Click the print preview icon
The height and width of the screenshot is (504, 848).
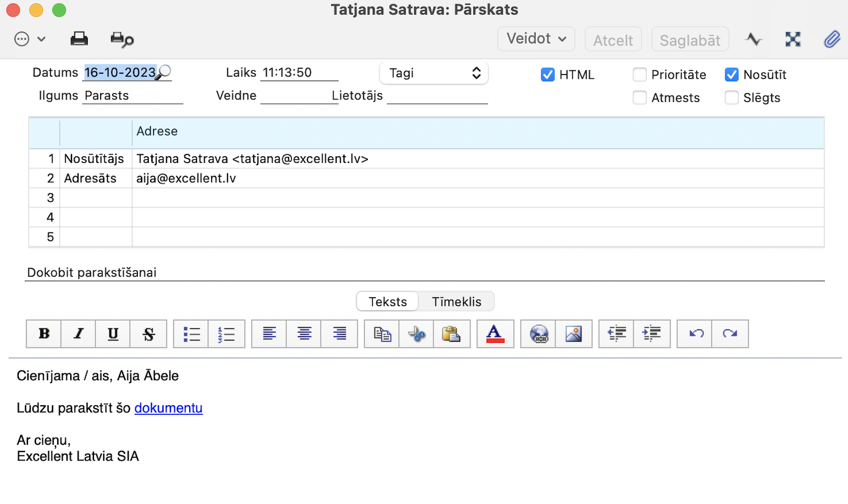(121, 40)
